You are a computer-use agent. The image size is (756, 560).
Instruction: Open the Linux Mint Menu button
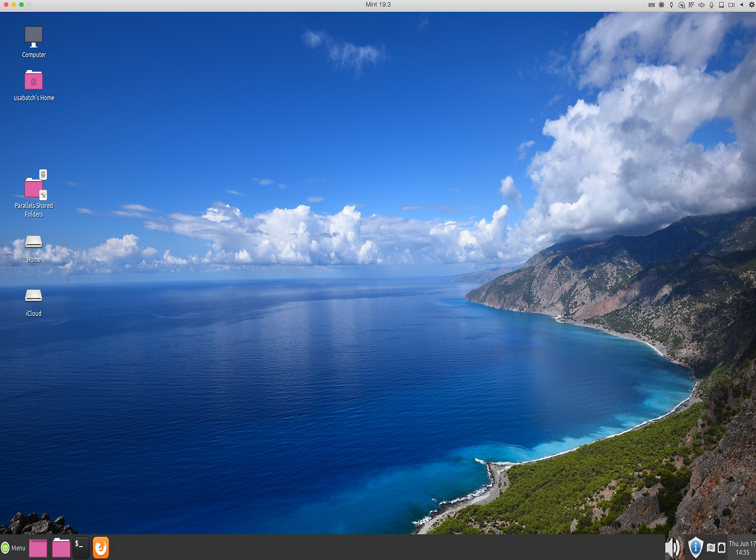13,548
